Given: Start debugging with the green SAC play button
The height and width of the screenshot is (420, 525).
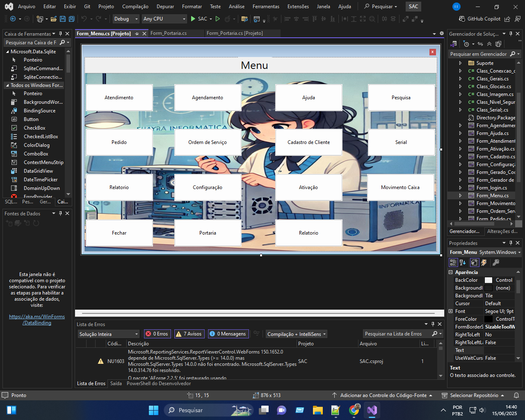Looking at the screenshot, I should pyautogui.click(x=193, y=19).
